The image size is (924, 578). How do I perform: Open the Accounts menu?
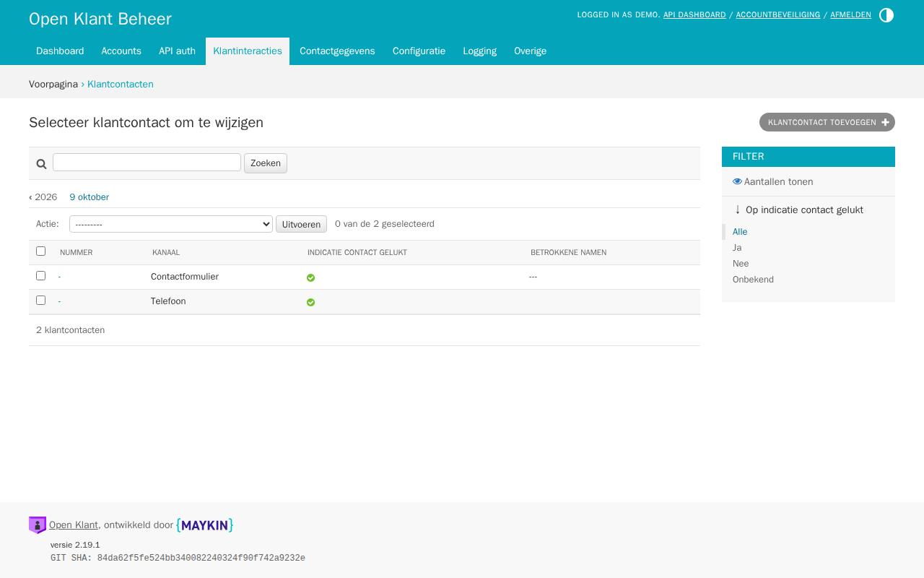[121, 51]
